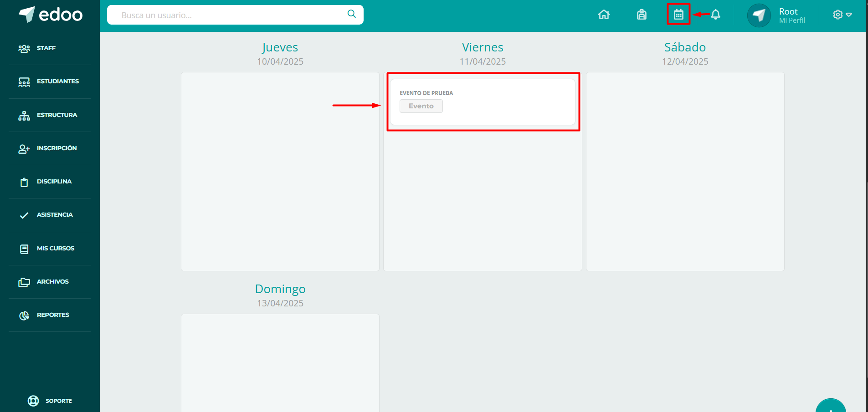Click the Viernes day heading
The height and width of the screenshot is (412, 868).
click(x=483, y=47)
